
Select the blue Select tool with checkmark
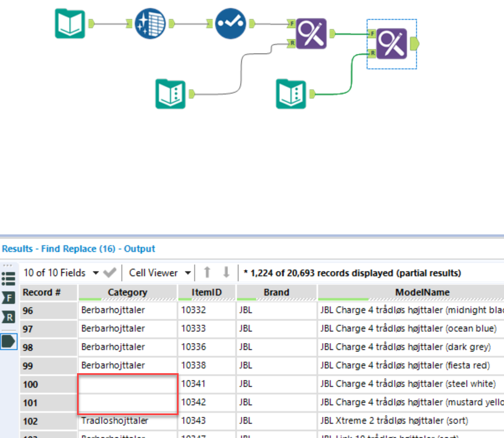pyautogui.click(x=231, y=23)
